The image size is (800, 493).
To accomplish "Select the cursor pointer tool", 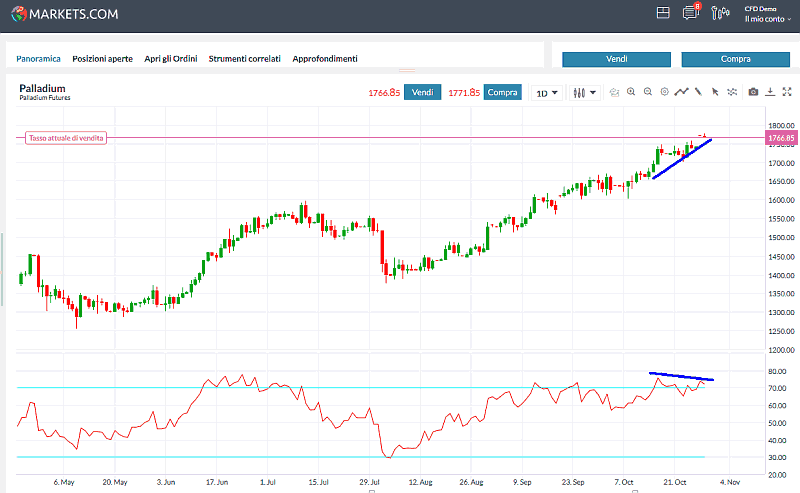I will click(x=715, y=92).
